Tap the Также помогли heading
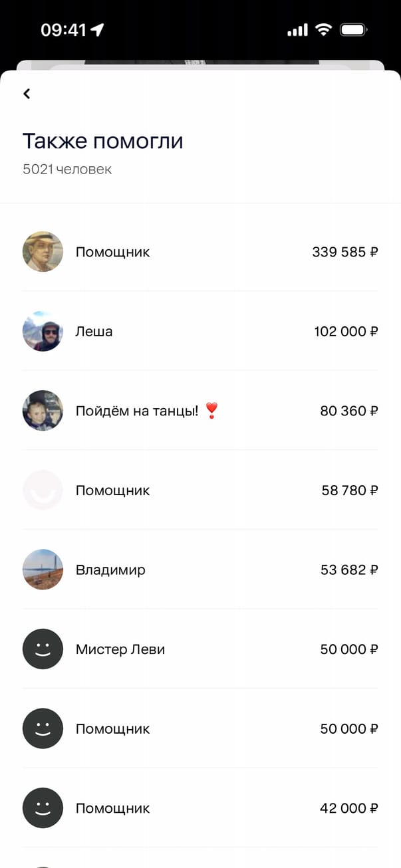 pyautogui.click(x=103, y=141)
